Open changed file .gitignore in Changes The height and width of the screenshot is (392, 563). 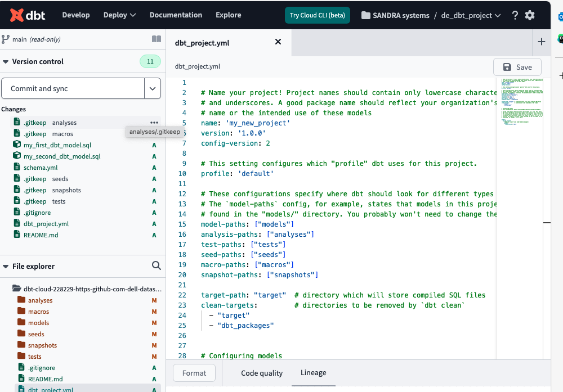(37, 213)
